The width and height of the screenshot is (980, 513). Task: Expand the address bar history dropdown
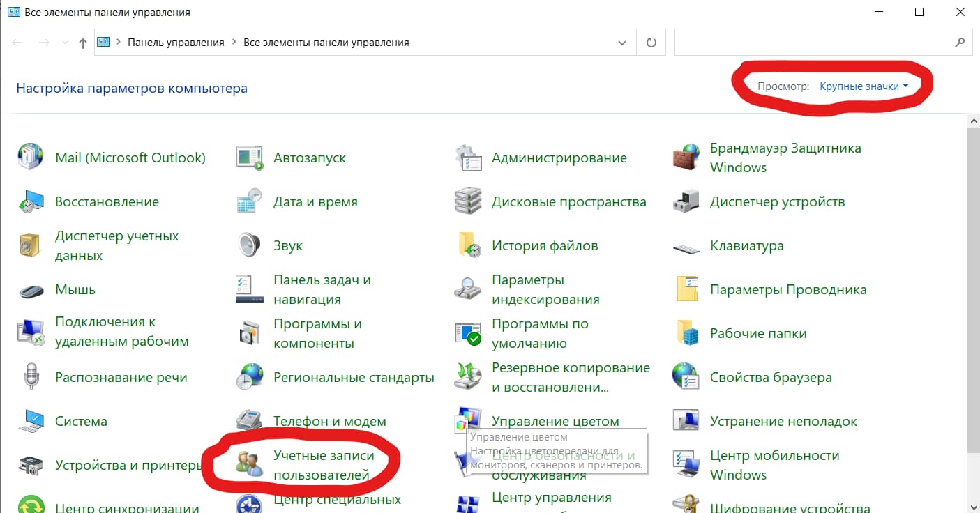[621, 42]
